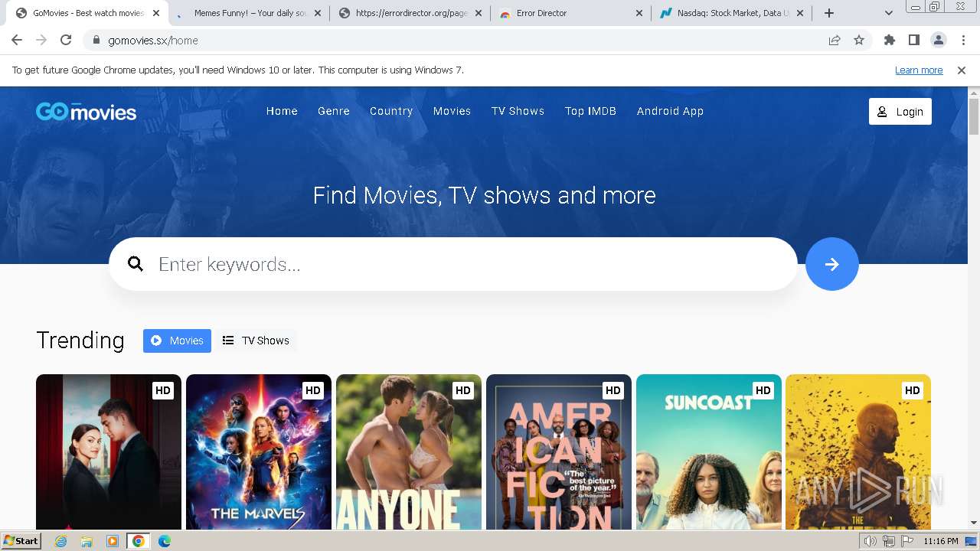
Task: Share this page icon in address bar
Action: point(835,41)
